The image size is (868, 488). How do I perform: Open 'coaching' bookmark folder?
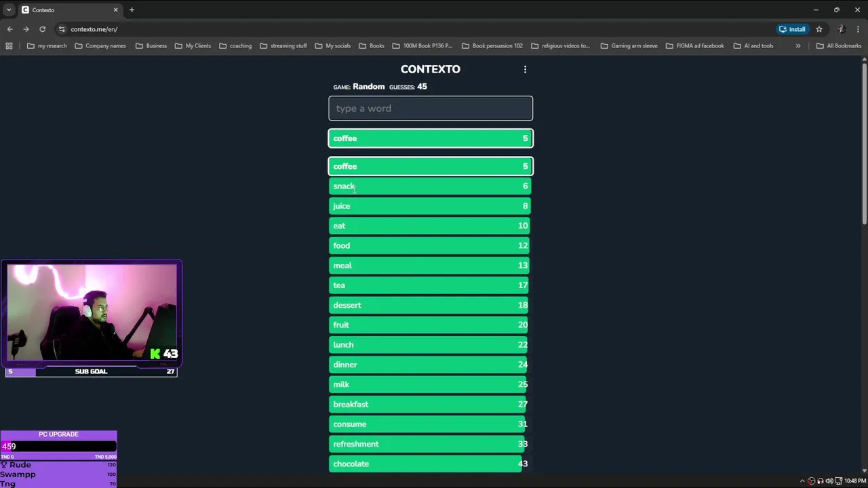point(235,45)
